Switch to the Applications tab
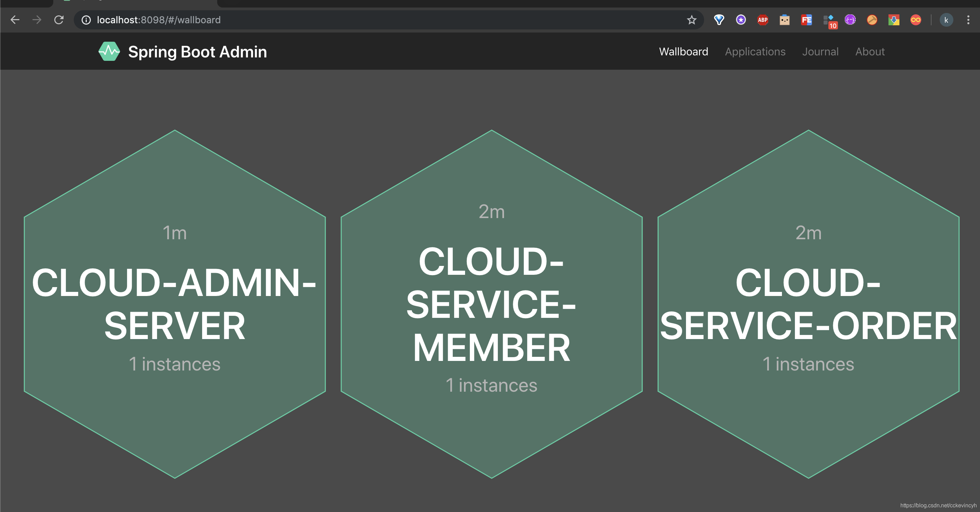The height and width of the screenshot is (512, 980). (x=755, y=51)
